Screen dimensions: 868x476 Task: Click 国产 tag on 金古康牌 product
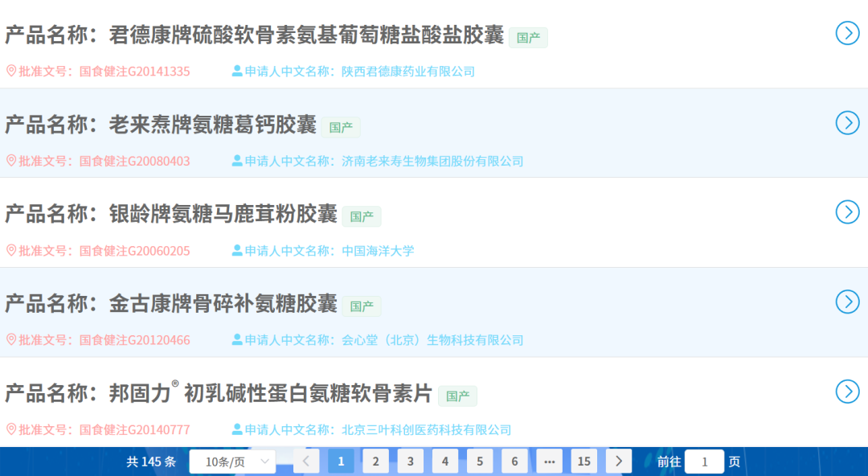pyautogui.click(x=362, y=306)
